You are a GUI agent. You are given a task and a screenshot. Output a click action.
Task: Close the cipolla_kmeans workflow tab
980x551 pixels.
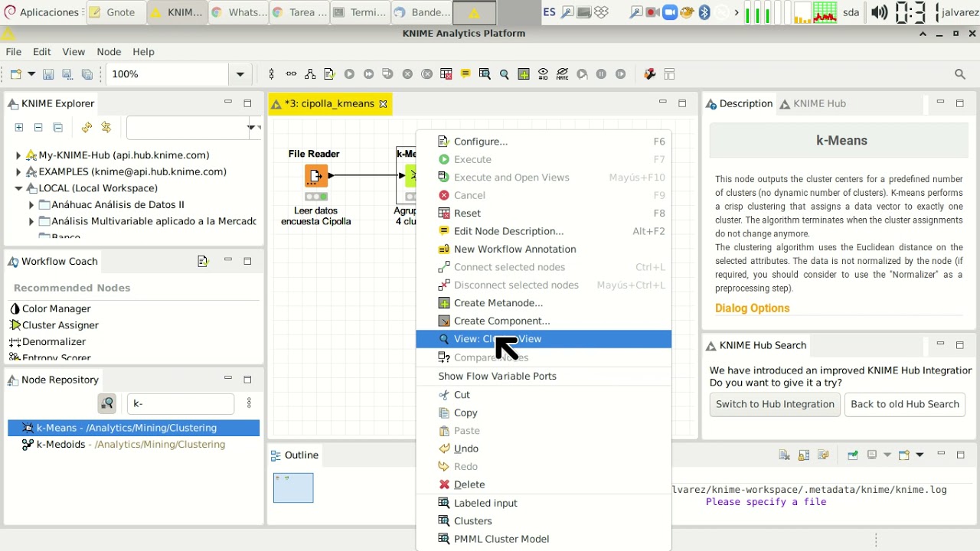pyautogui.click(x=384, y=104)
